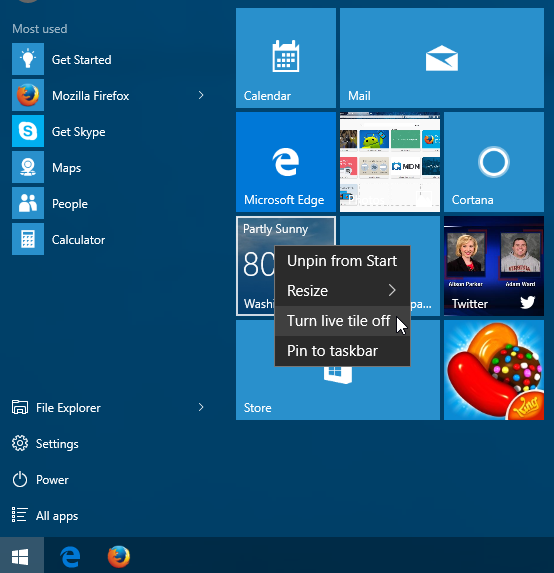Expand Mozilla Firefox jump list arrow
554x573 pixels.
point(201,95)
